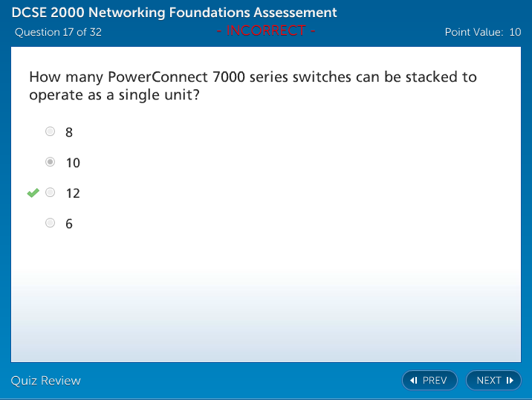Viewport: 532px width, 400px height.
Task: Click the Quiz Review label
Action: (x=46, y=381)
